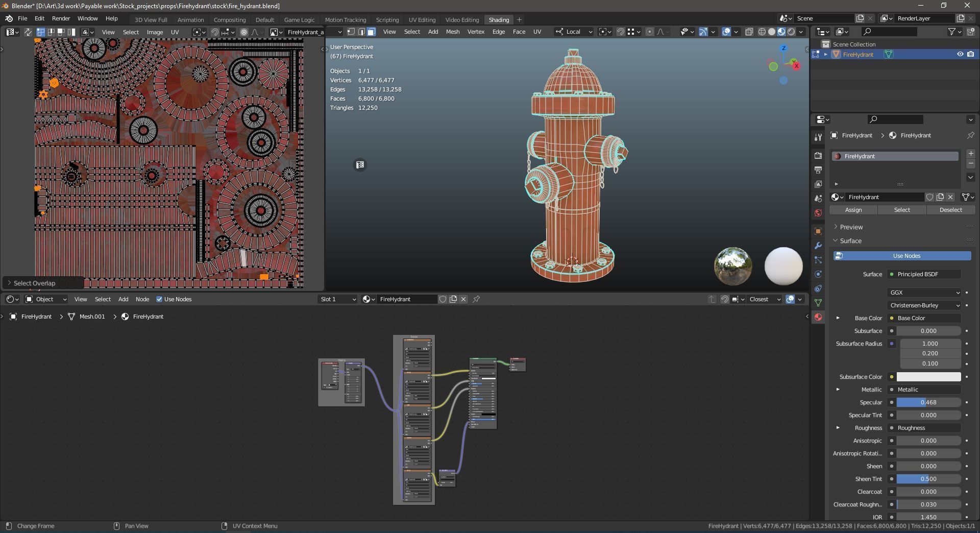The height and width of the screenshot is (533, 980).
Task: Toggle fake user shield in node editor header
Action: (x=443, y=299)
